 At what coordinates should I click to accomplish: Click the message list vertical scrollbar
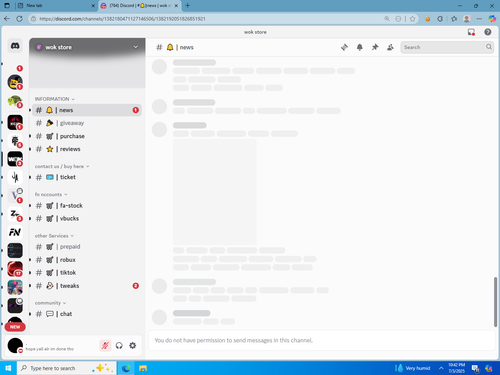coord(496,302)
